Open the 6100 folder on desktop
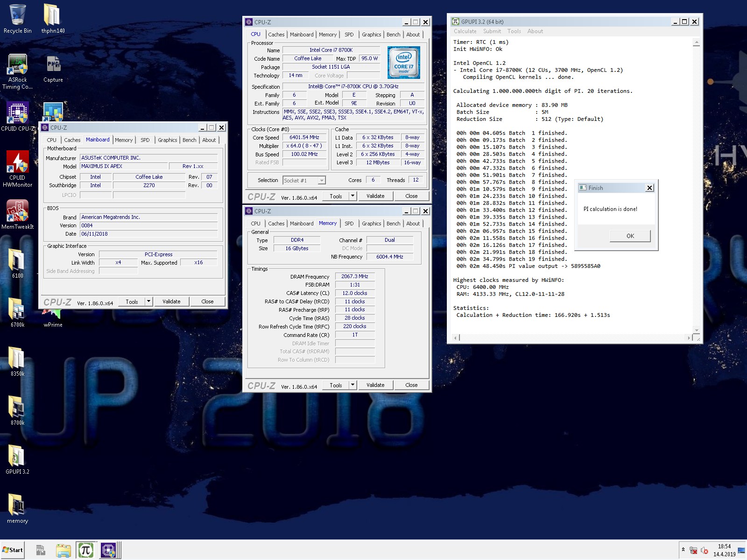This screenshot has height=560, width=747. coord(17,264)
